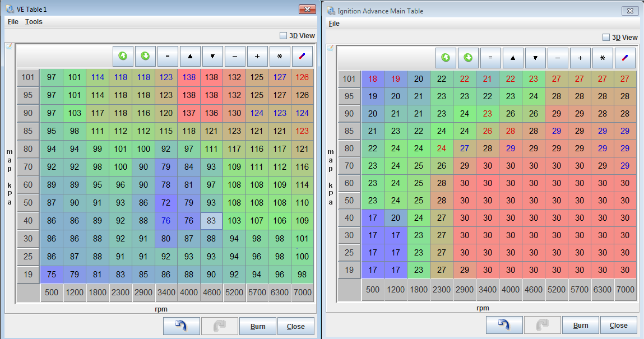Click 3400 rpm column header in VE Table 1
Image resolution: width=644 pixels, height=339 pixels.
tap(166, 292)
